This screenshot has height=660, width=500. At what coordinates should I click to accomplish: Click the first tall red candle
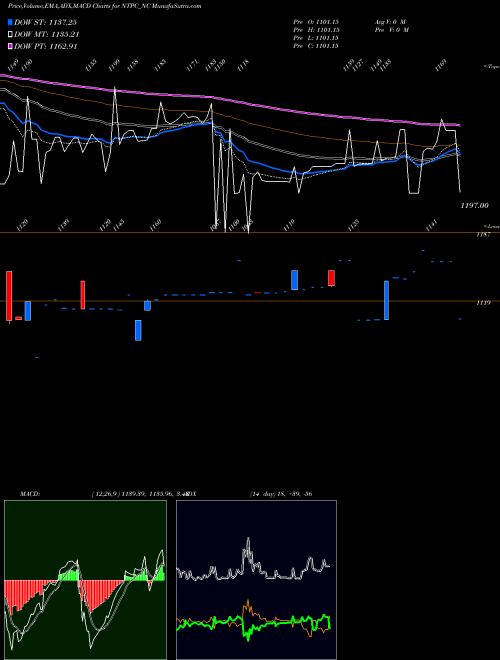click(x=9, y=296)
